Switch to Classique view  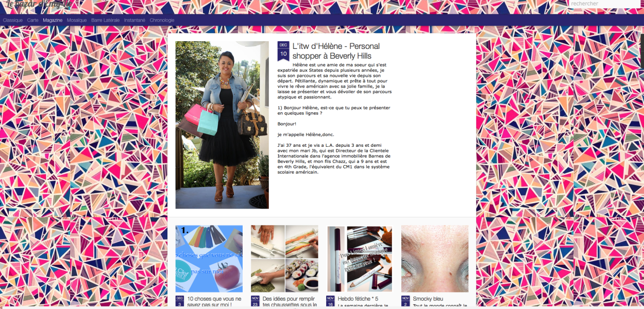[x=13, y=20]
